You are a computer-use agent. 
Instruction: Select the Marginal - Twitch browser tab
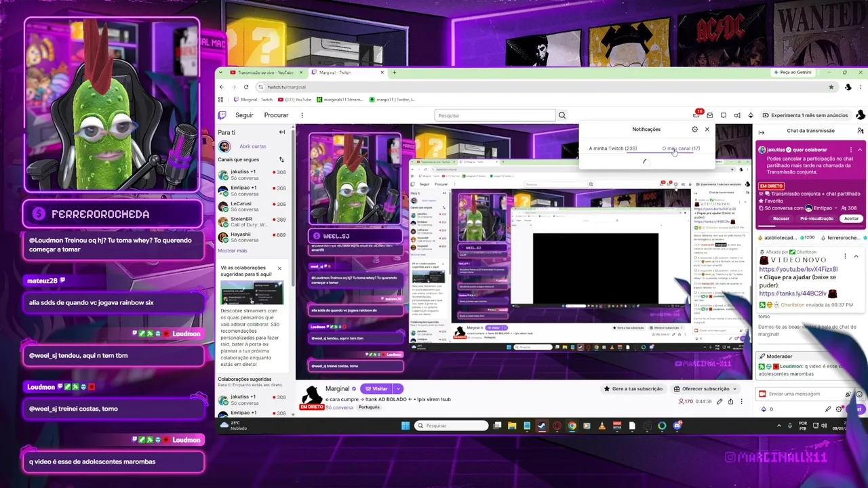click(x=348, y=73)
